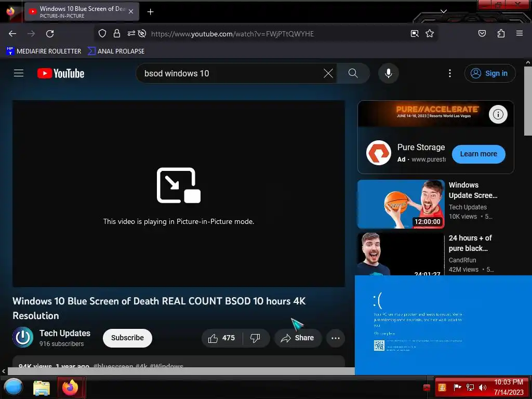Click the Tech Updates channel avatar

point(23,338)
